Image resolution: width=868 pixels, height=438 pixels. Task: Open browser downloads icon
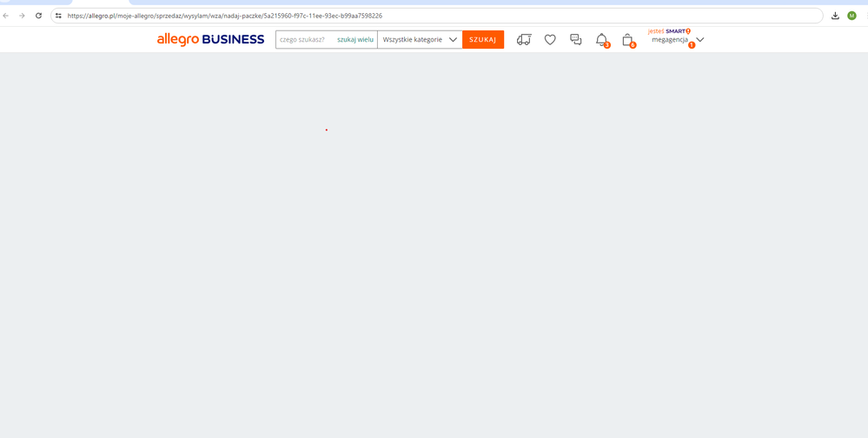coord(835,16)
